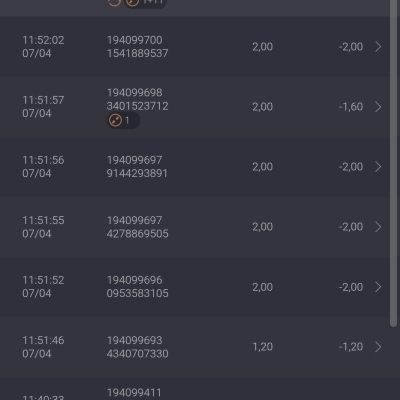Click the 11:51:55 timestamp
400x400 pixels.
point(43,220)
